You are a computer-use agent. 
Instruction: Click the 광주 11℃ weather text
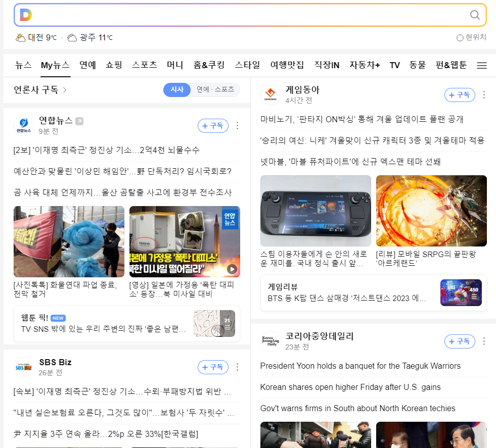pyautogui.click(x=96, y=37)
